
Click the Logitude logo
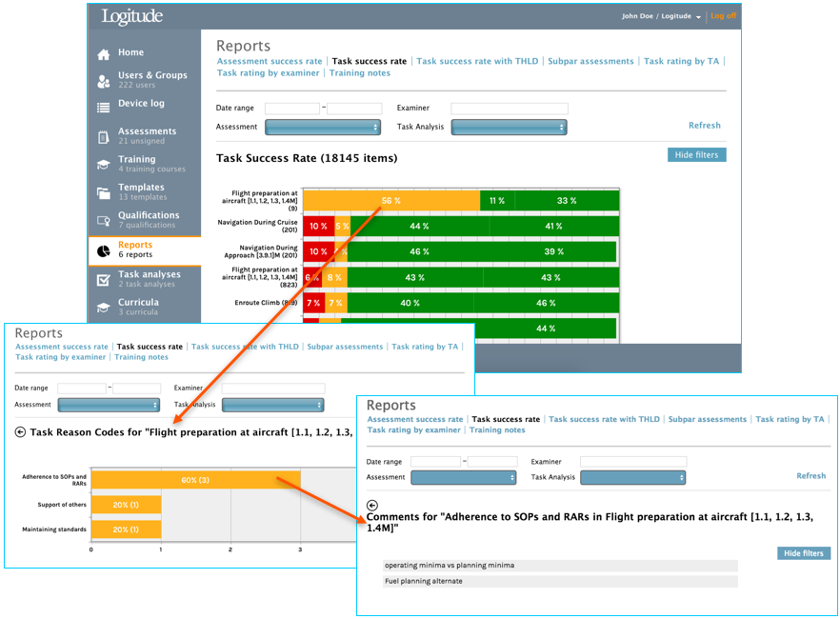131,16
